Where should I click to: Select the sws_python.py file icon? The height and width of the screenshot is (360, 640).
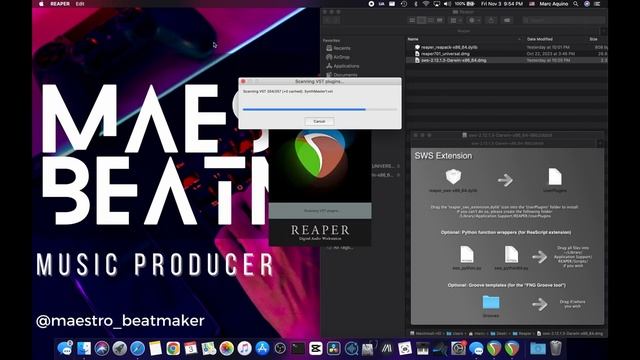click(x=467, y=254)
